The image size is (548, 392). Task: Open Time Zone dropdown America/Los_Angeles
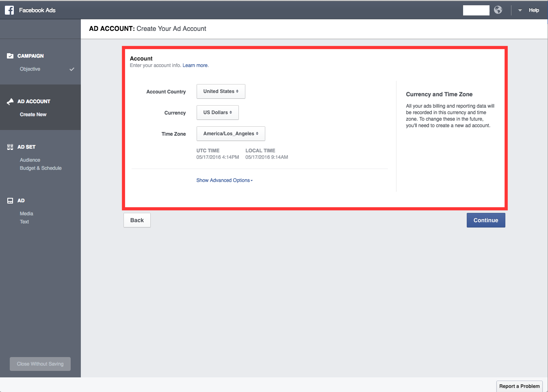(x=231, y=134)
